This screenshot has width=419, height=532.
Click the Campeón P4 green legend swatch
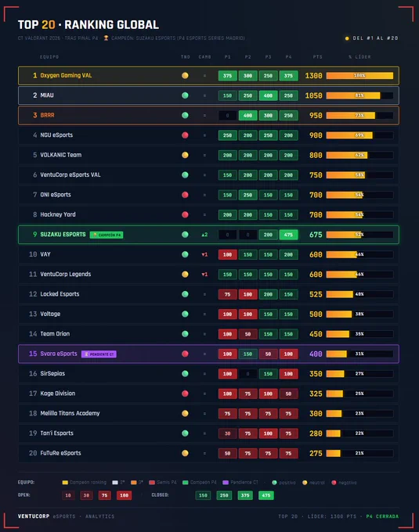click(186, 483)
